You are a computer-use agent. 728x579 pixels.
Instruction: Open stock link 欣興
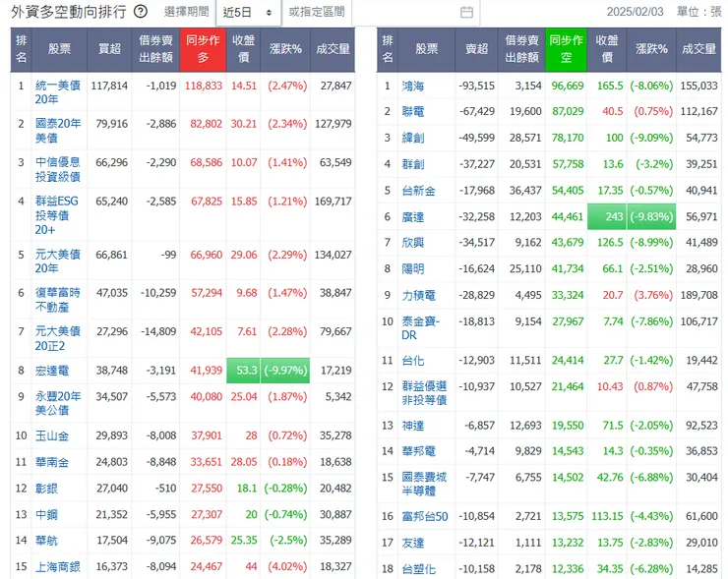pos(413,243)
